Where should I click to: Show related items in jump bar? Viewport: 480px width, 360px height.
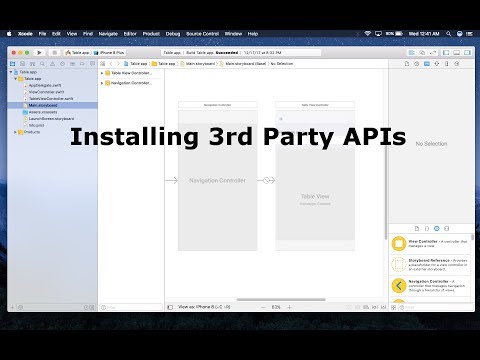pyautogui.click(x=103, y=64)
